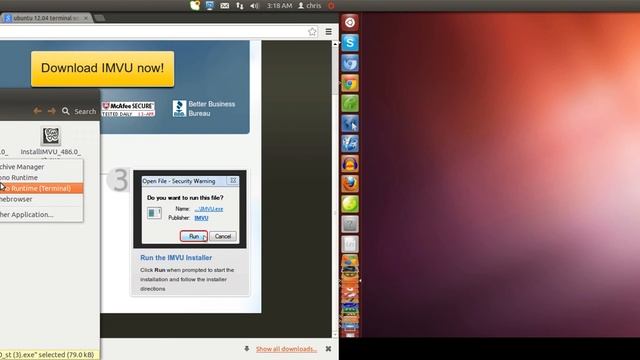
Task: Choose Mono Runtime (Terminal) menu entry
Action: [x=41, y=188]
